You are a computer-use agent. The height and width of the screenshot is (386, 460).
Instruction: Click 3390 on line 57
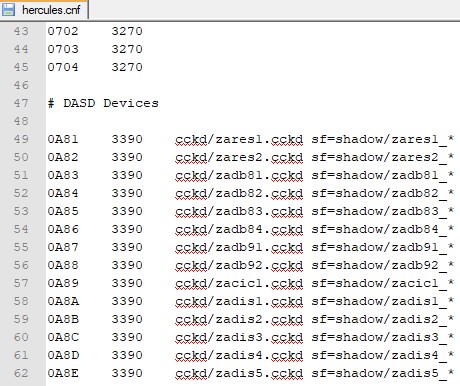pyautogui.click(x=127, y=283)
